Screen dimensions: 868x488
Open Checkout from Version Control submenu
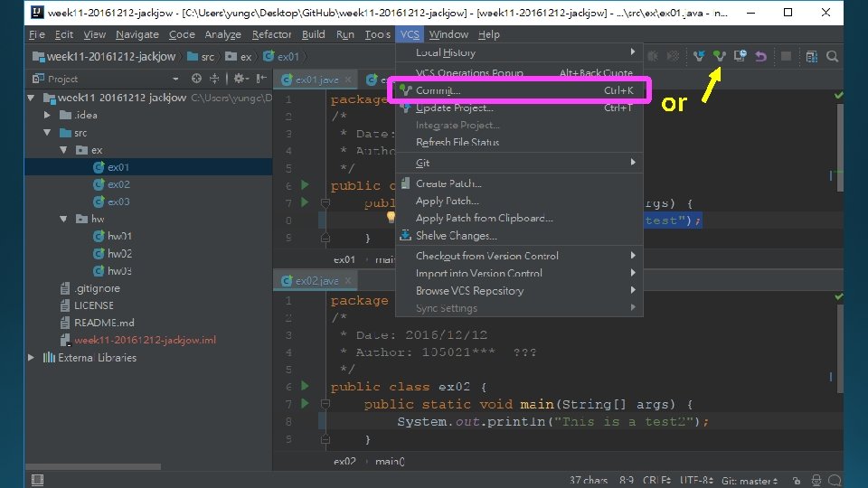point(519,256)
